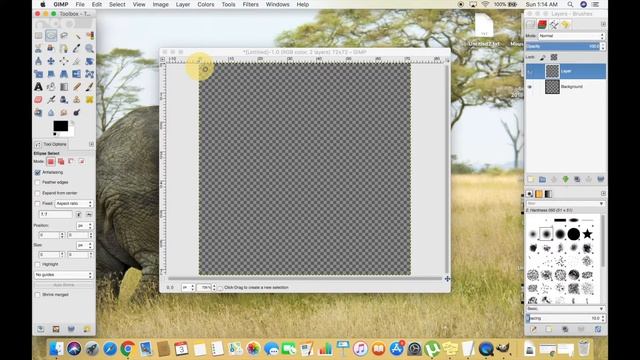640x360 pixels.
Task: Select the Alignment tool
Action: (x=64, y=61)
